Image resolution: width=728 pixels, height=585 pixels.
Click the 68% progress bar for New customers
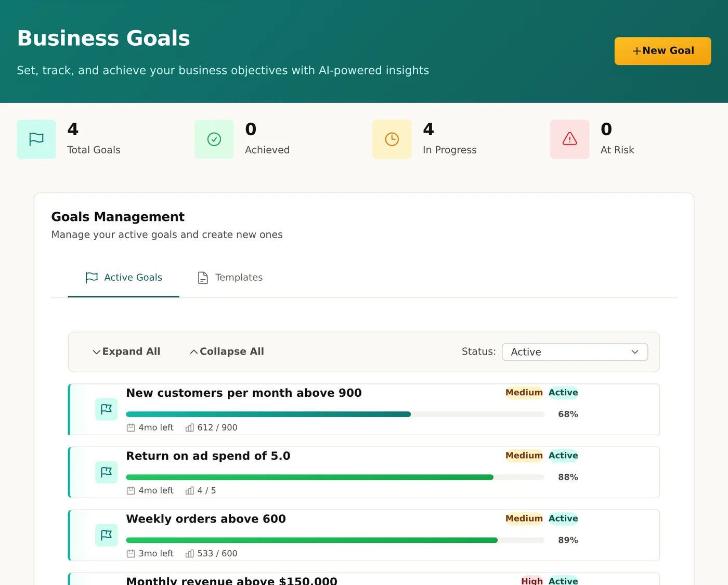[335, 414]
